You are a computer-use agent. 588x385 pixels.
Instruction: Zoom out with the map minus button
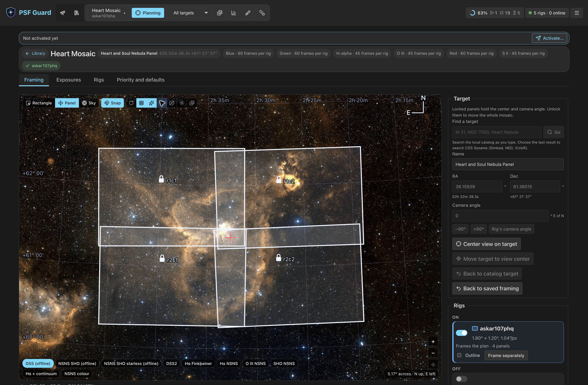pos(433,353)
